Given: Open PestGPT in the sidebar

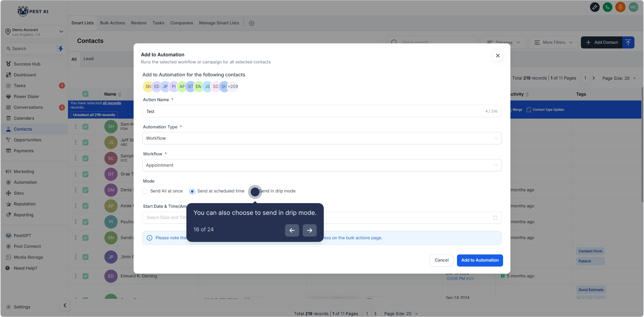Looking at the screenshot, I should click(x=22, y=235).
